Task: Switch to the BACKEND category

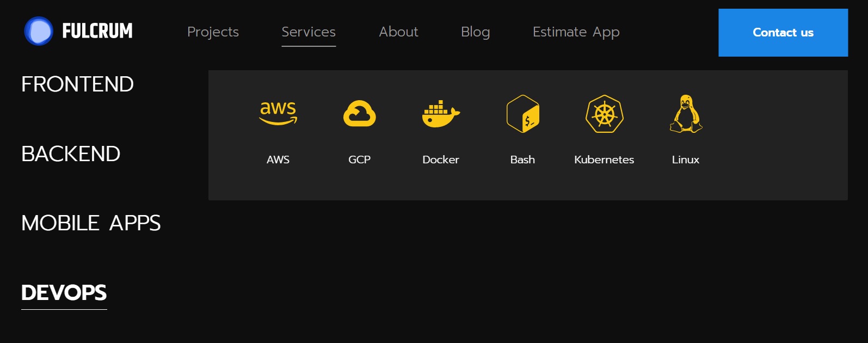Action: coord(71,154)
